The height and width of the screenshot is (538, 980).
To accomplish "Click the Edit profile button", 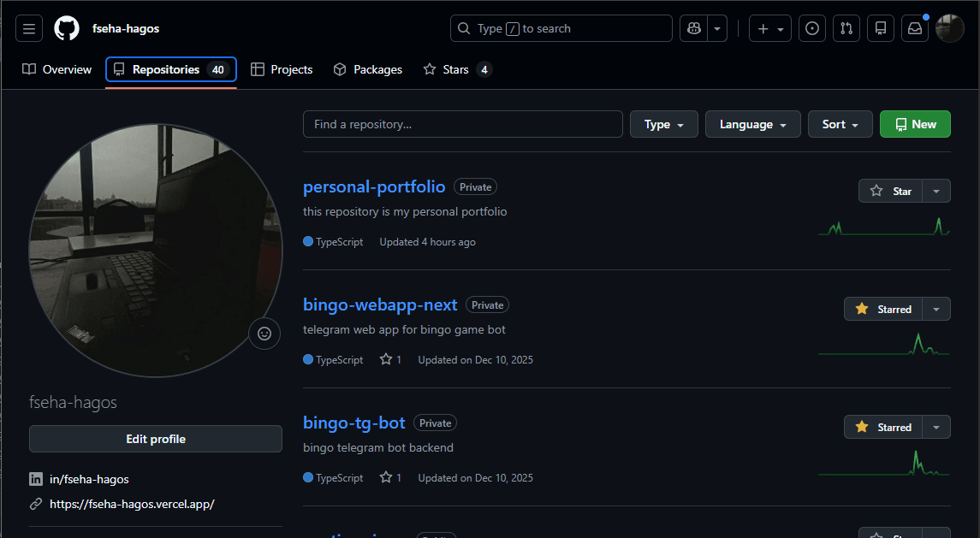I will click(156, 440).
